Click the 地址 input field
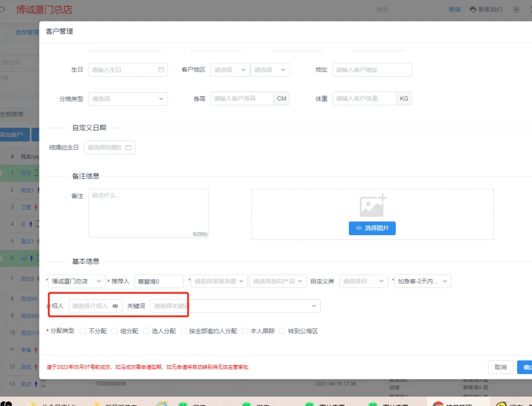This screenshot has width=532, height=406. (372, 70)
